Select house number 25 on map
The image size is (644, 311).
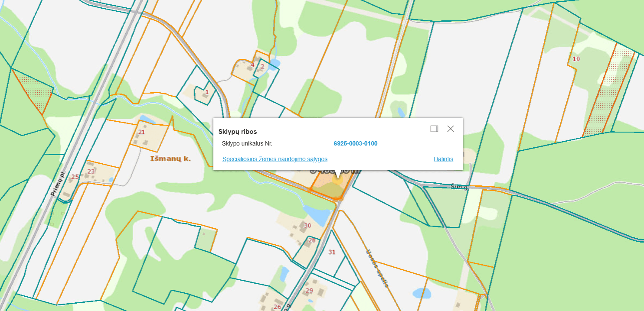tap(75, 177)
